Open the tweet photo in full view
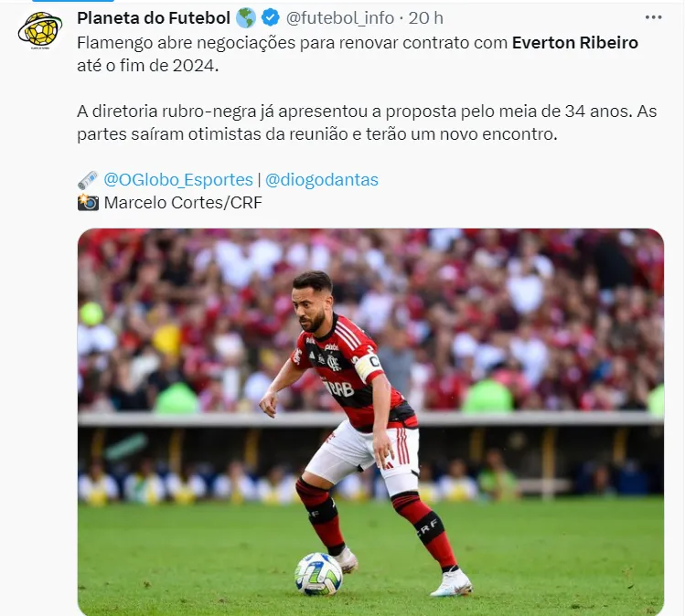This screenshot has width=685, height=616. 370,421
